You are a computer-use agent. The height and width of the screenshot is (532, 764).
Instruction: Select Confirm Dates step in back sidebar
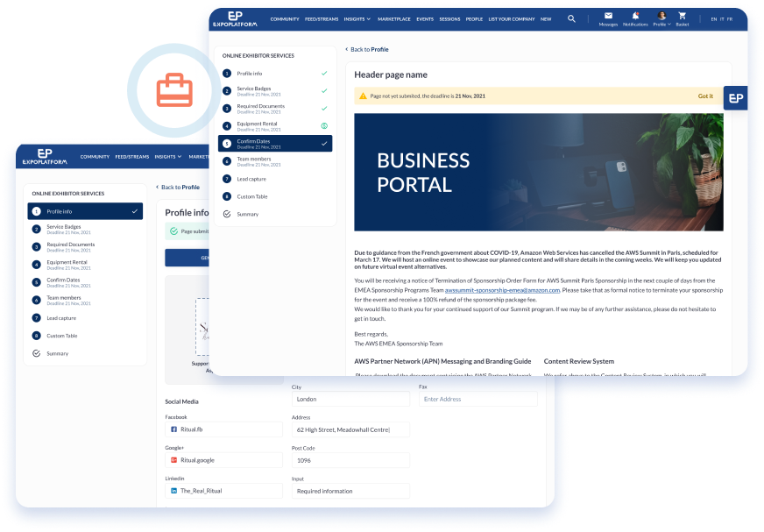85,282
